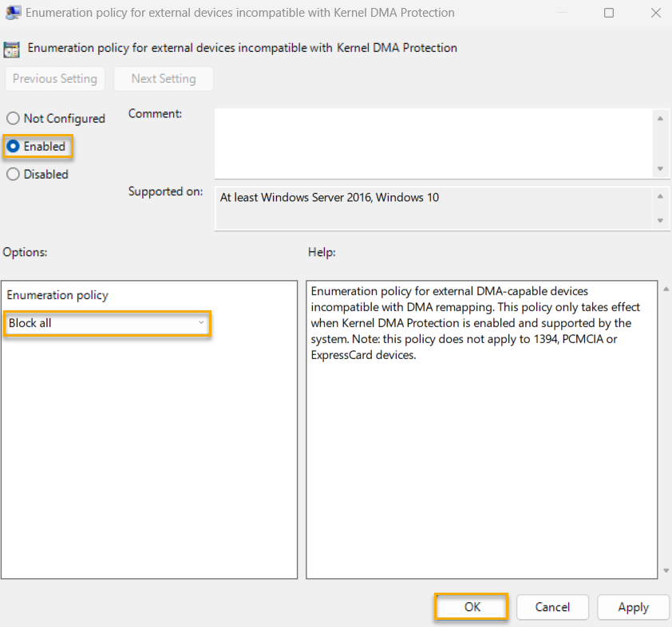The height and width of the screenshot is (627, 672).
Task: Select the Disabled radio button
Action: [13, 174]
